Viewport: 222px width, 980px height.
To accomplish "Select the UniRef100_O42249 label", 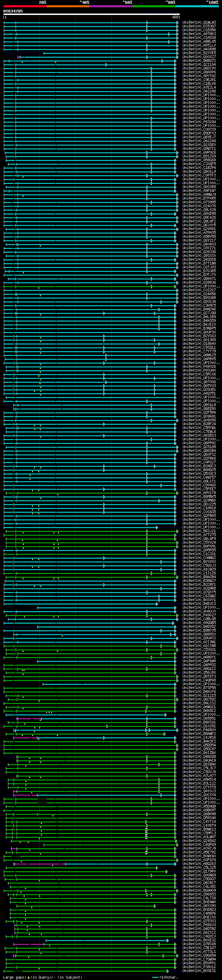I will [199, 141].
